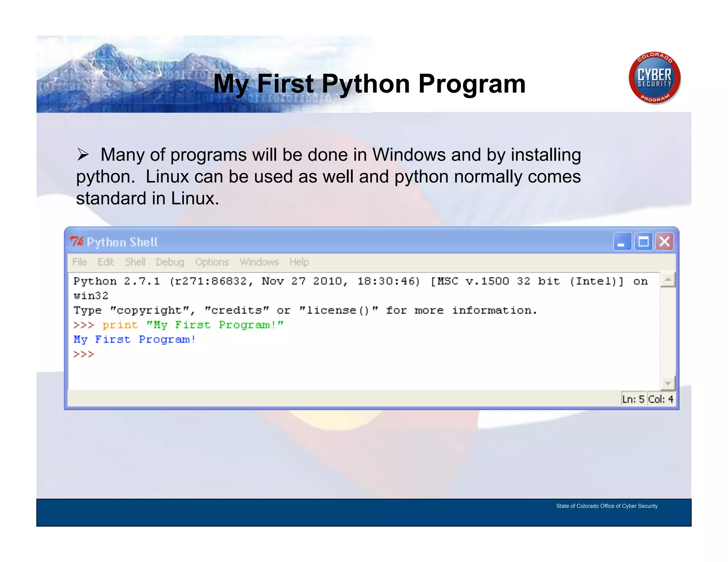Open the File menu in Python Shell
The width and height of the screenshot is (728, 562).
tap(79, 262)
